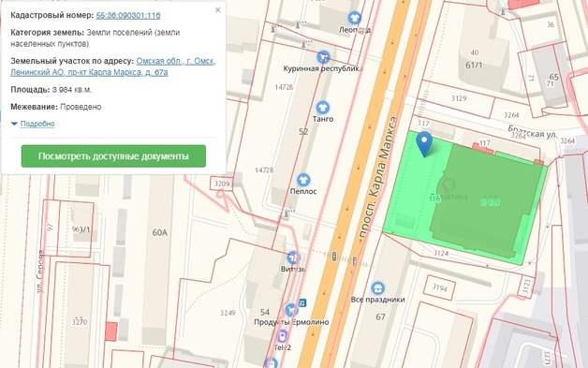Select building number 65 label
588x368 pixels.
pos(554,77)
